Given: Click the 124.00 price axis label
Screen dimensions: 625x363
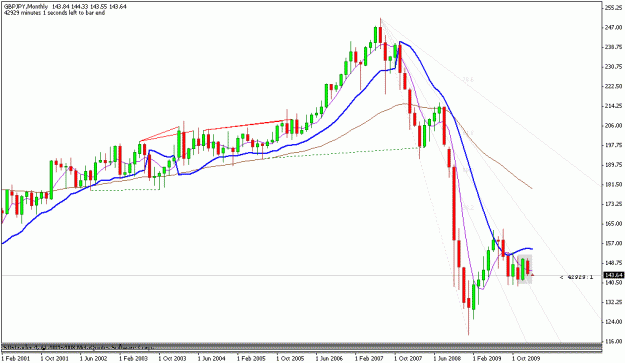Looking at the screenshot, I should [614, 322].
